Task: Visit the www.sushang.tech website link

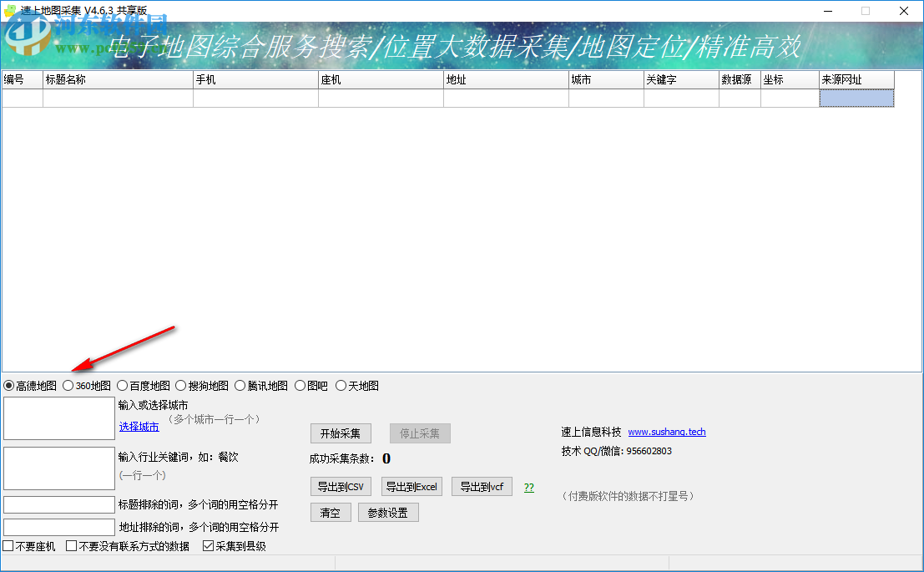Action: [x=667, y=432]
